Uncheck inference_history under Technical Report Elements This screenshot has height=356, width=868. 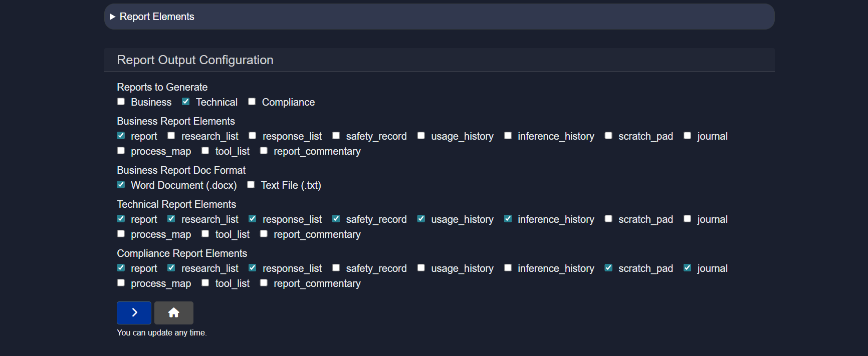point(508,219)
